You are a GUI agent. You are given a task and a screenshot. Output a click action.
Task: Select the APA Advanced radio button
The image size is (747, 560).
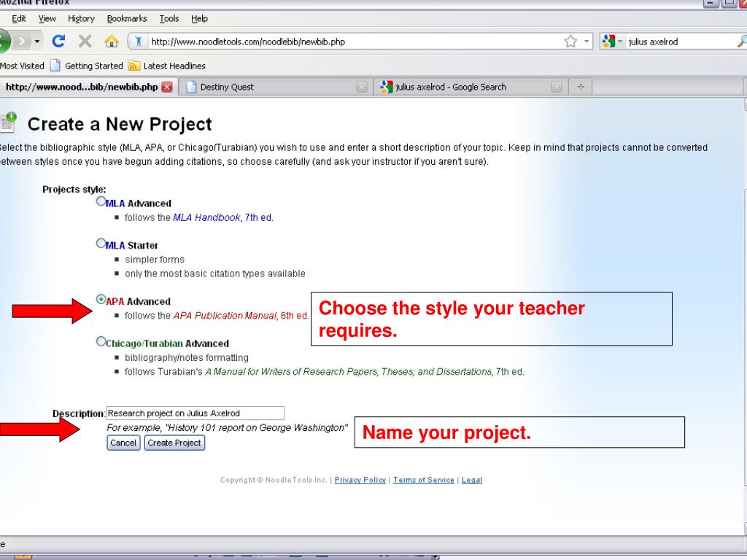click(101, 299)
